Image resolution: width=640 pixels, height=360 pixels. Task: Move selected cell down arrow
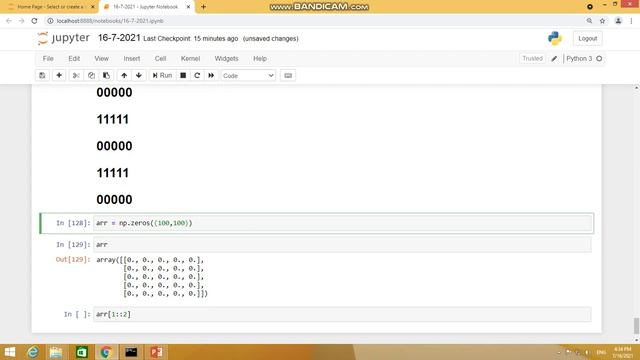coord(139,76)
